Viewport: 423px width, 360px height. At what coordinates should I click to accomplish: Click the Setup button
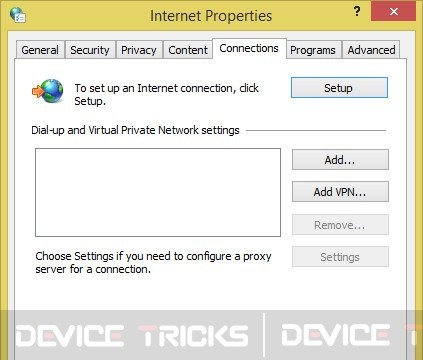coord(339,88)
